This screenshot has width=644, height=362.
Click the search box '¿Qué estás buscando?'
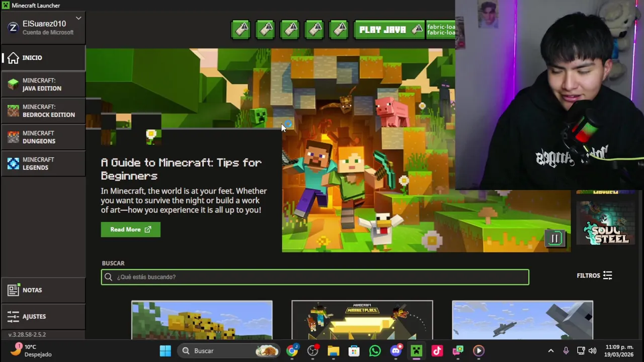315,277
